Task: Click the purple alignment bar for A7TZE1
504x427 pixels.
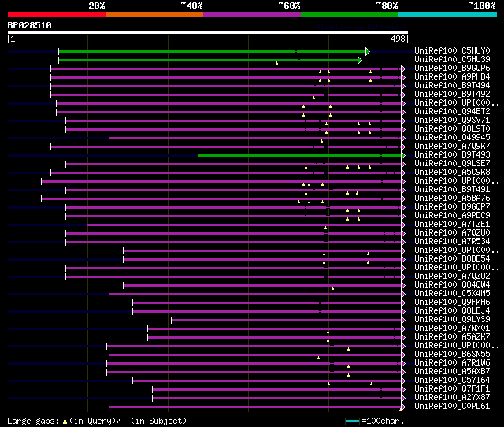Action: 244,225
